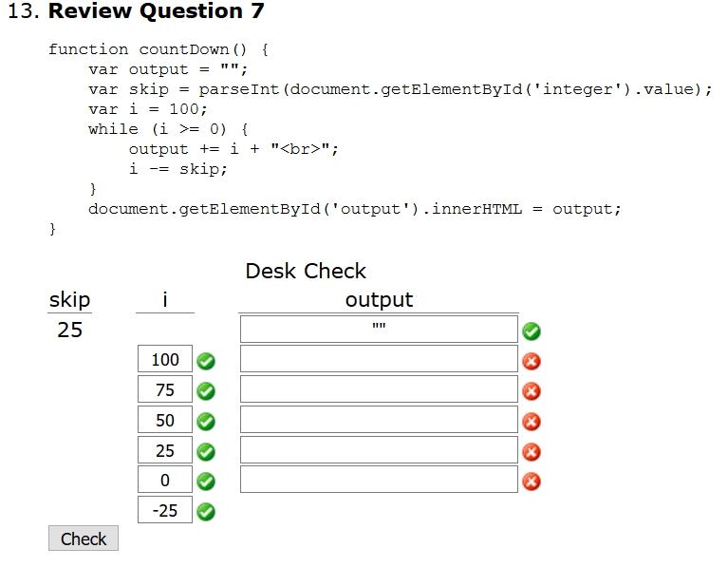Click green checkmark beside the first output field
This screenshot has width=728, height=567.
532,331
